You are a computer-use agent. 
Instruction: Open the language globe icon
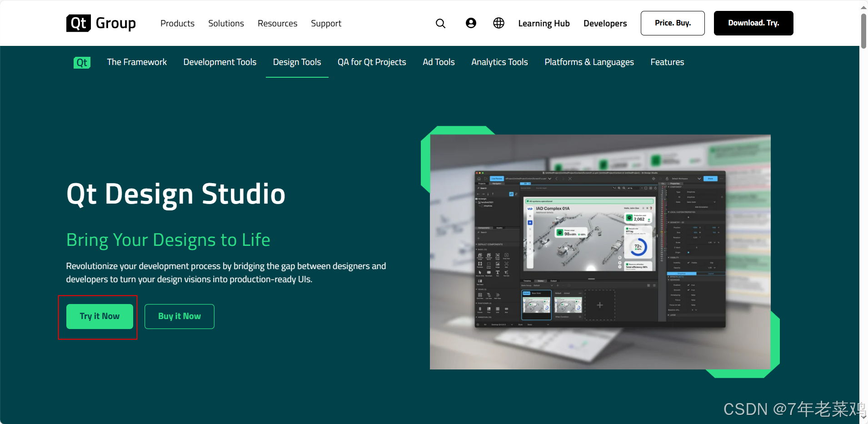[x=499, y=23]
